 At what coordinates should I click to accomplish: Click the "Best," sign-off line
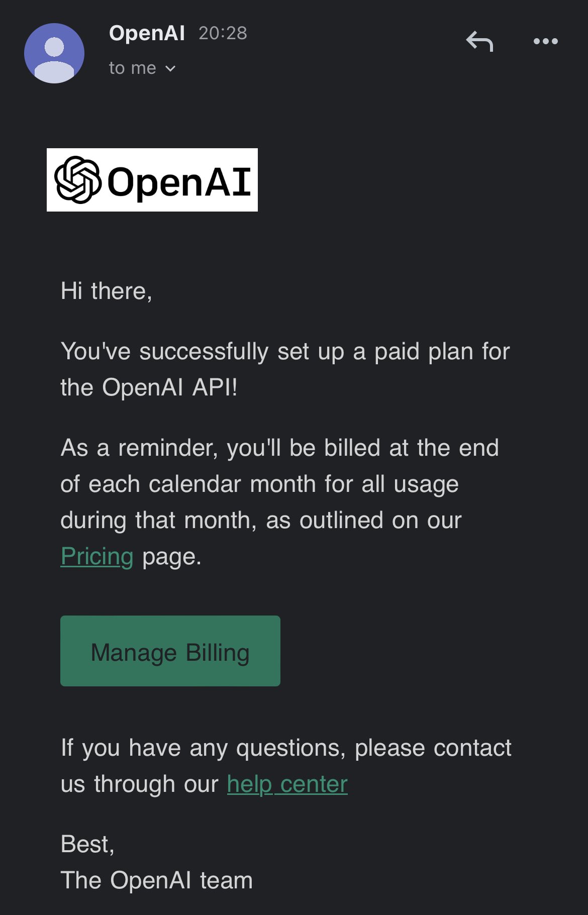point(87,844)
